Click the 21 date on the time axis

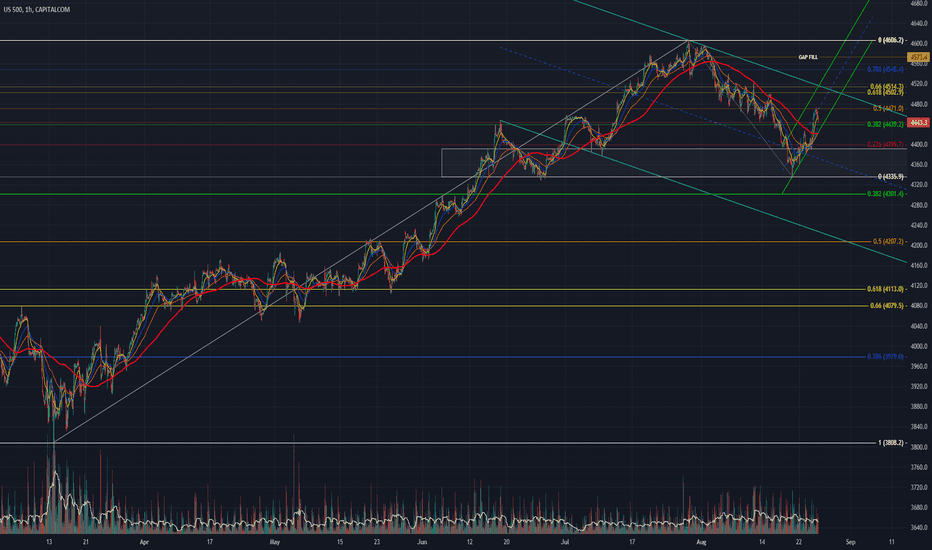pos(86,542)
